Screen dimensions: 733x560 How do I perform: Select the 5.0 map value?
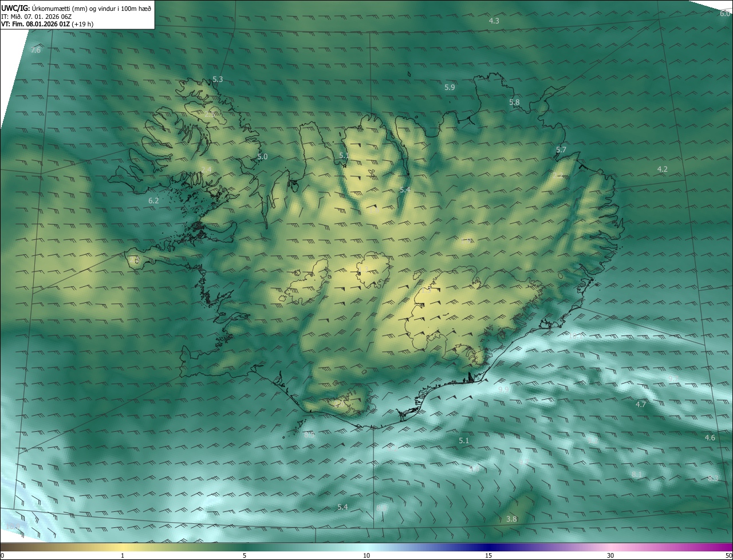(262, 156)
